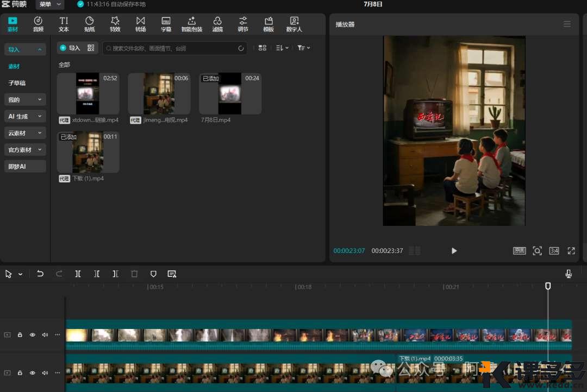The width and height of the screenshot is (587, 392).
Task: Lock the lower video track
Action: (20, 373)
